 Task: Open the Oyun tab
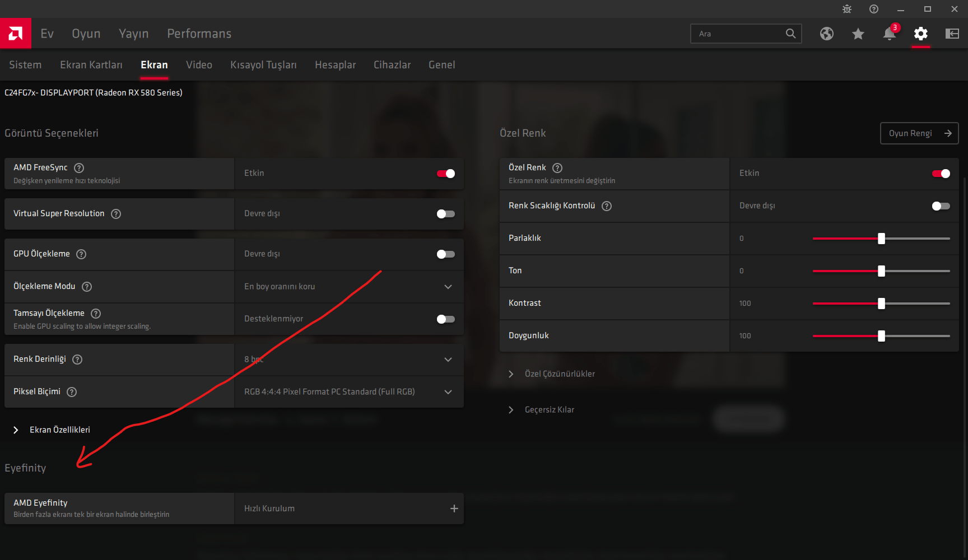86,34
